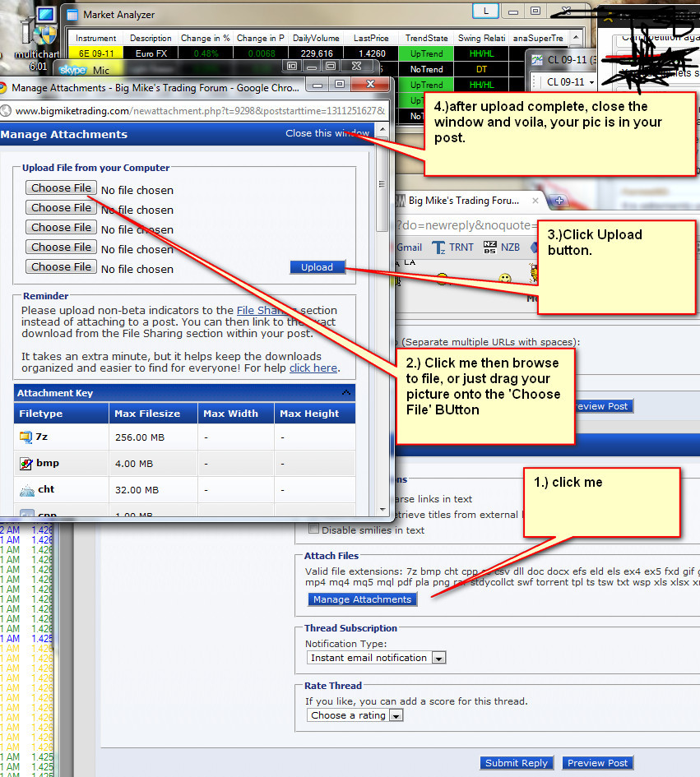Screen dimensions: 700x777
Task: Click the Manage Attachments button
Action: (x=363, y=599)
